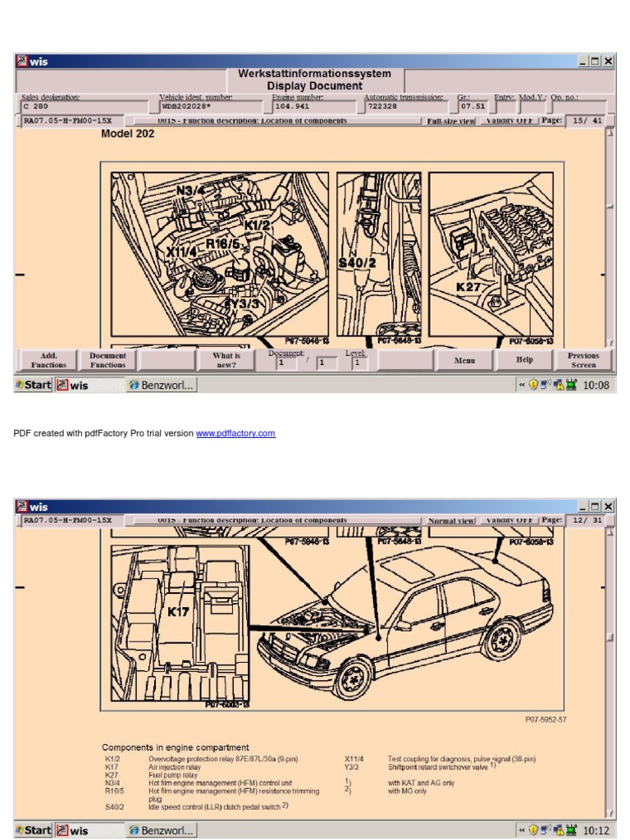Click network warning icon in 10:08 tray

(x=558, y=385)
